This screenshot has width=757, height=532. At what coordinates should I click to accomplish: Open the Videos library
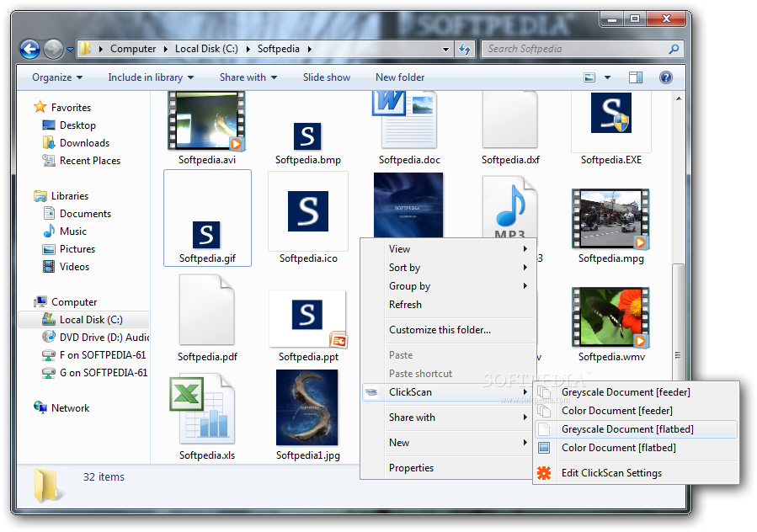pyautogui.click(x=67, y=267)
